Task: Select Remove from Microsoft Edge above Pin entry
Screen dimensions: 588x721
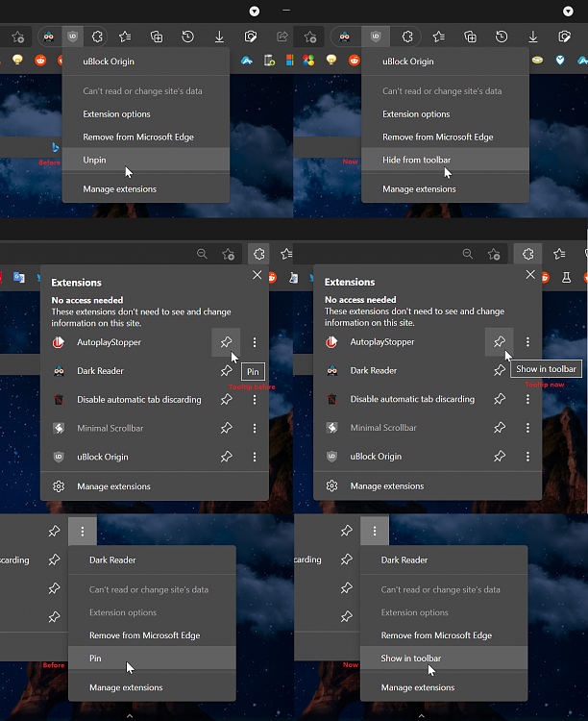Action: click(x=152, y=635)
